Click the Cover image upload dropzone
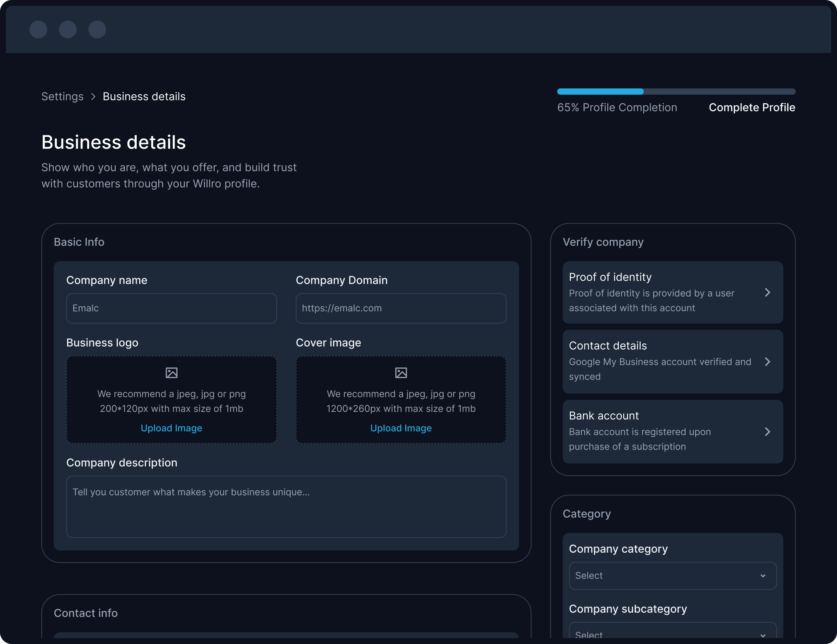 coord(401,400)
